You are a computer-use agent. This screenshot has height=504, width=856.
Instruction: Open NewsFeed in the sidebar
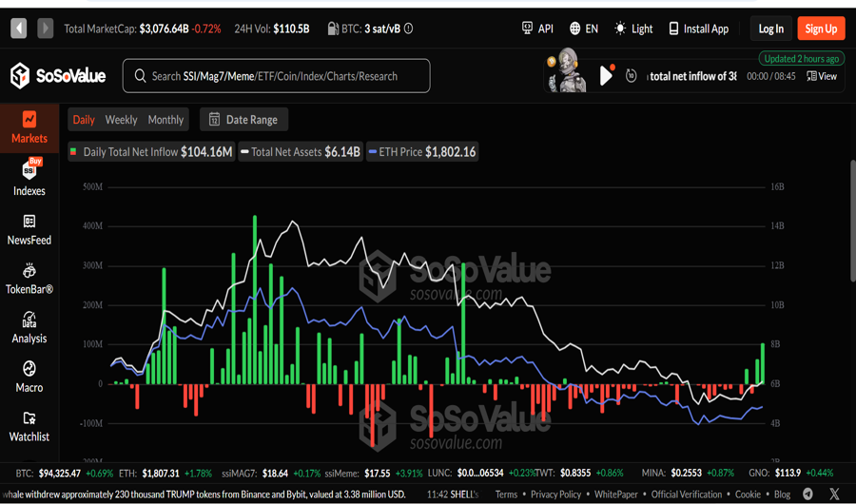pos(29,229)
